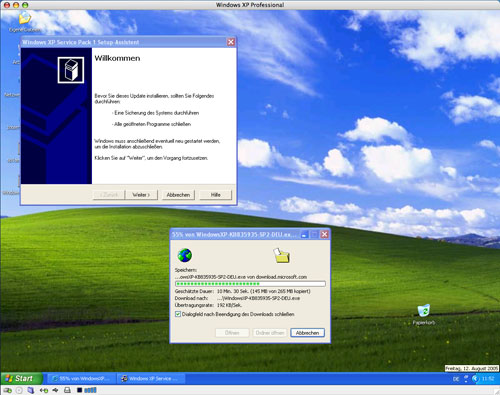Close the file download dialog
This screenshot has height=395, width=500.
[324, 234]
